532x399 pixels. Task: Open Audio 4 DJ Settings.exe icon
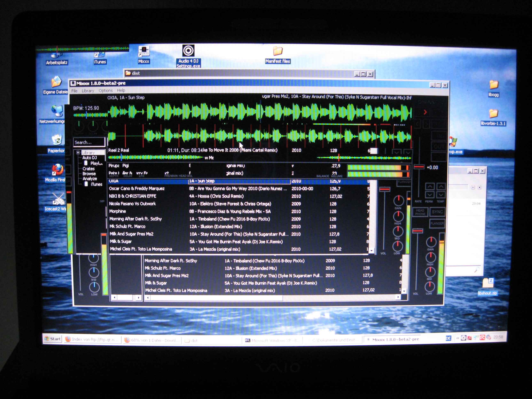pos(188,56)
